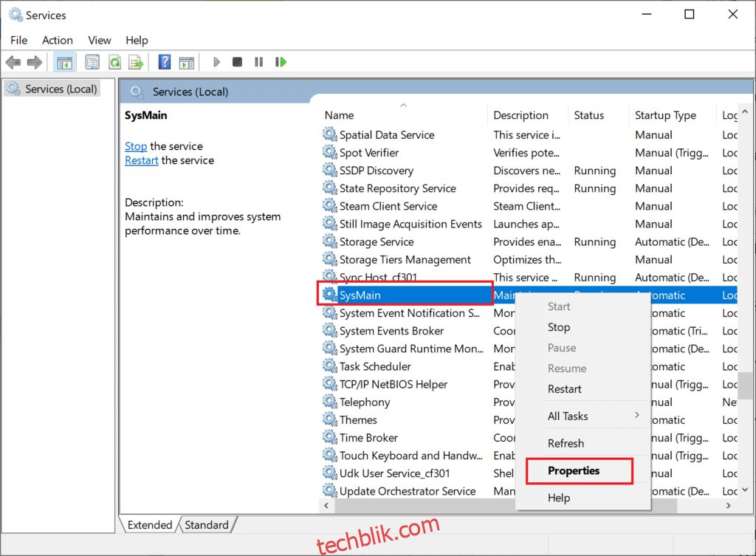Sort by the Name column header
This screenshot has width=756, height=556.
point(403,115)
